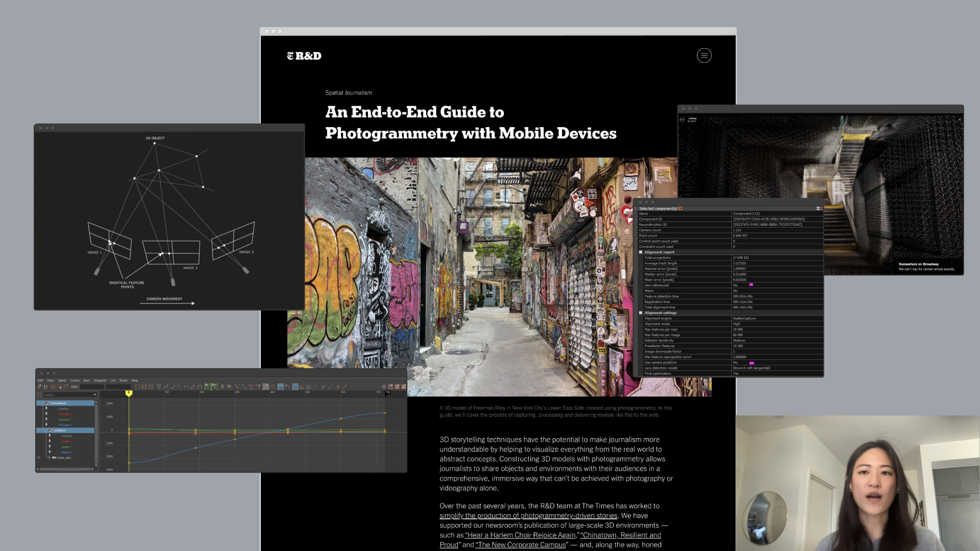Click the Search field in graph editor outliner

coord(66,395)
